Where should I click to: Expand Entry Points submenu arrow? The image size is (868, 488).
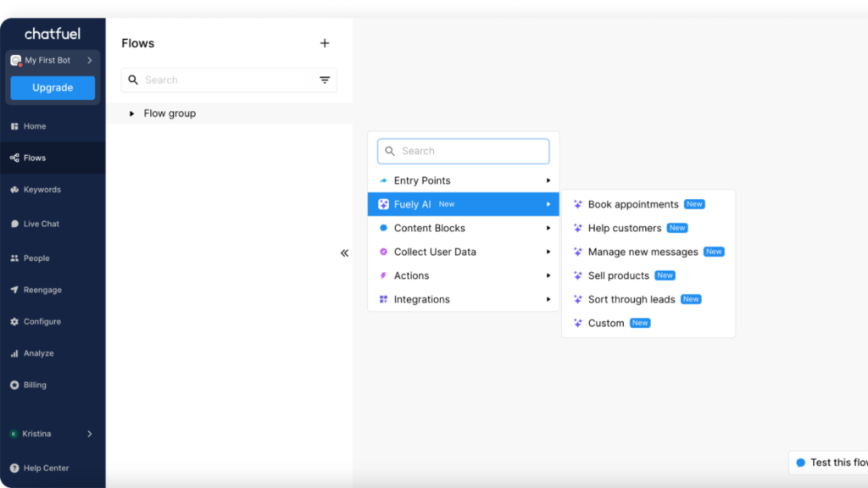[548, 180]
